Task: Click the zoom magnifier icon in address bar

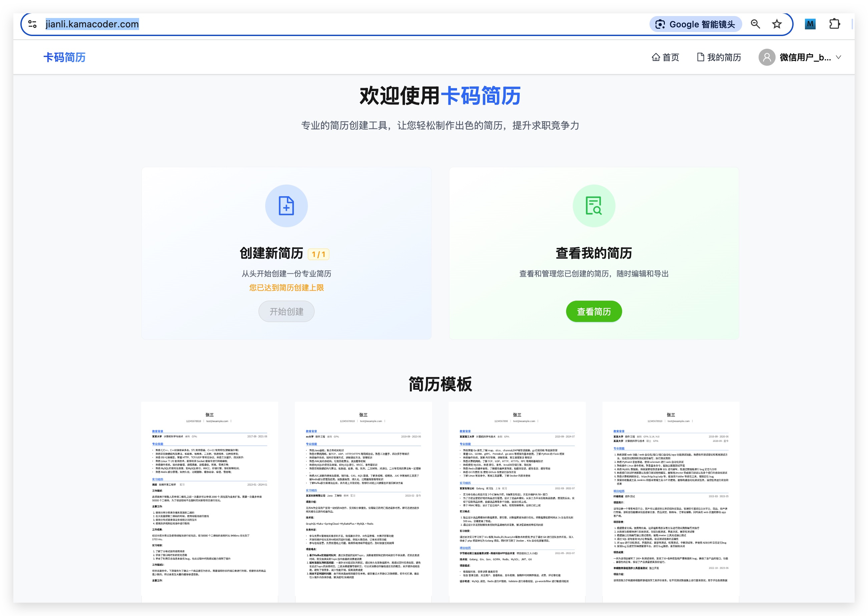Action: click(x=755, y=24)
